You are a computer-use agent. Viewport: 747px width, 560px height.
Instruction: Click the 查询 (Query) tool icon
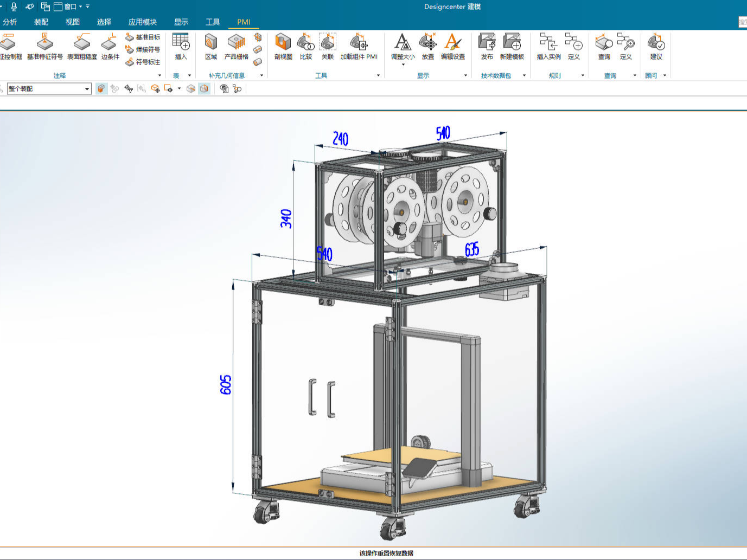(604, 46)
